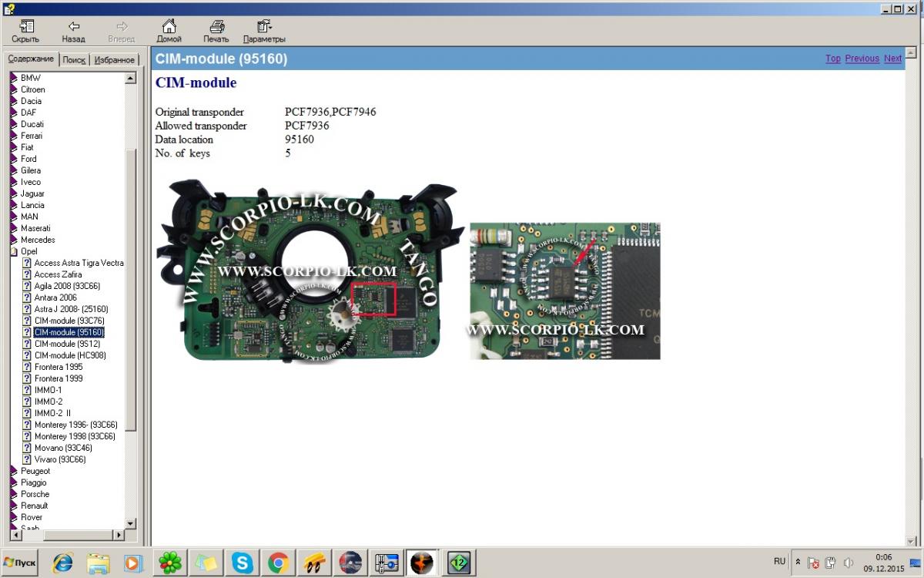Click the open book icon beside Opel
The image size is (924, 578).
[x=14, y=251]
